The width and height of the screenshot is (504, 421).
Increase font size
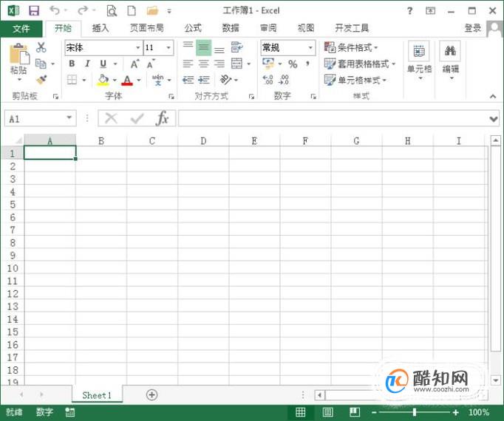tap(135, 64)
